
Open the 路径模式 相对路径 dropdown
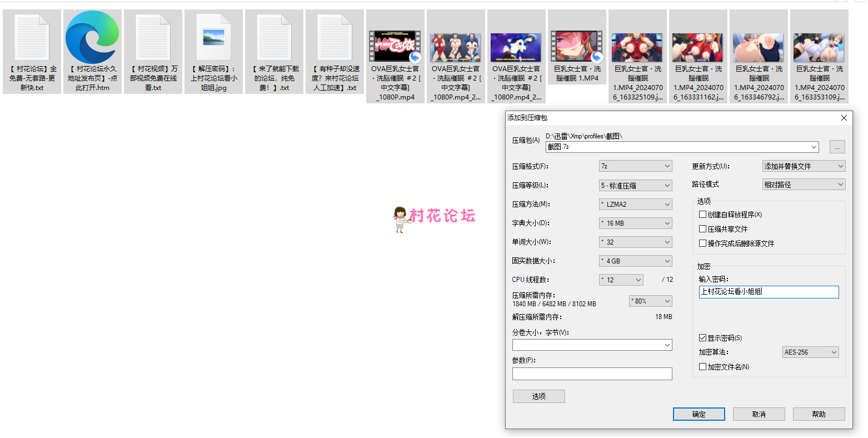coord(804,185)
